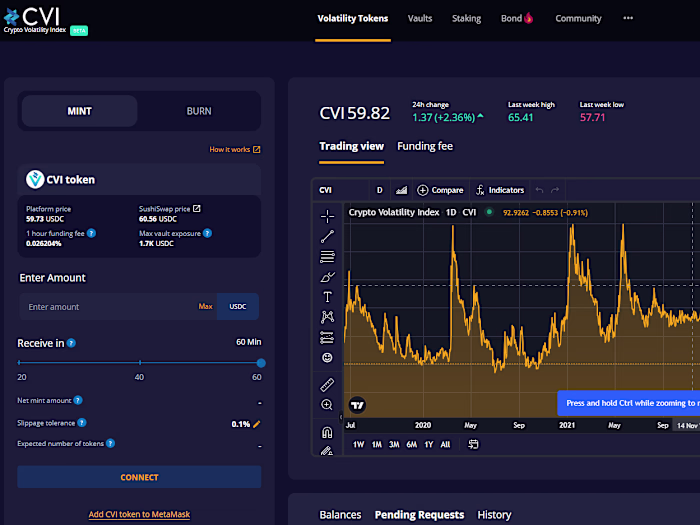Open the Vaults navigation item
Viewport: 700px width, 525px height.
(x=420, y=18)
